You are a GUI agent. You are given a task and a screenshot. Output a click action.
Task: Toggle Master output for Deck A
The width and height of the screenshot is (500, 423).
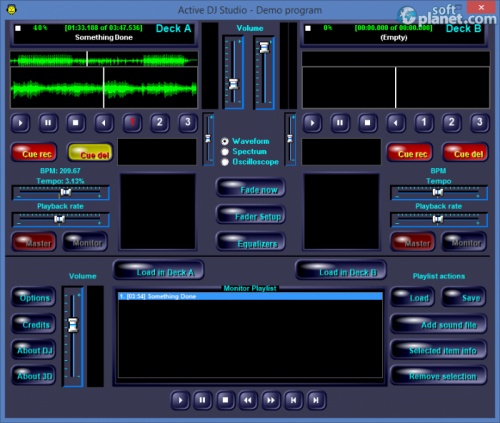point(34,242)
